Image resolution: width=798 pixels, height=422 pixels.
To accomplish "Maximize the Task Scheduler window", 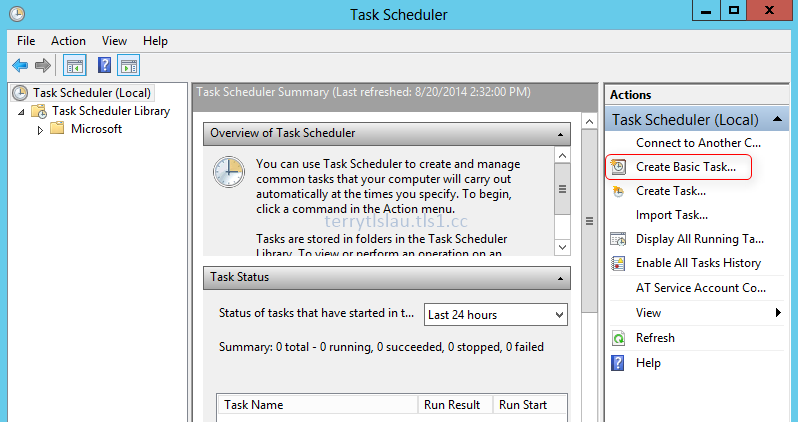I will tap(733, 11).
